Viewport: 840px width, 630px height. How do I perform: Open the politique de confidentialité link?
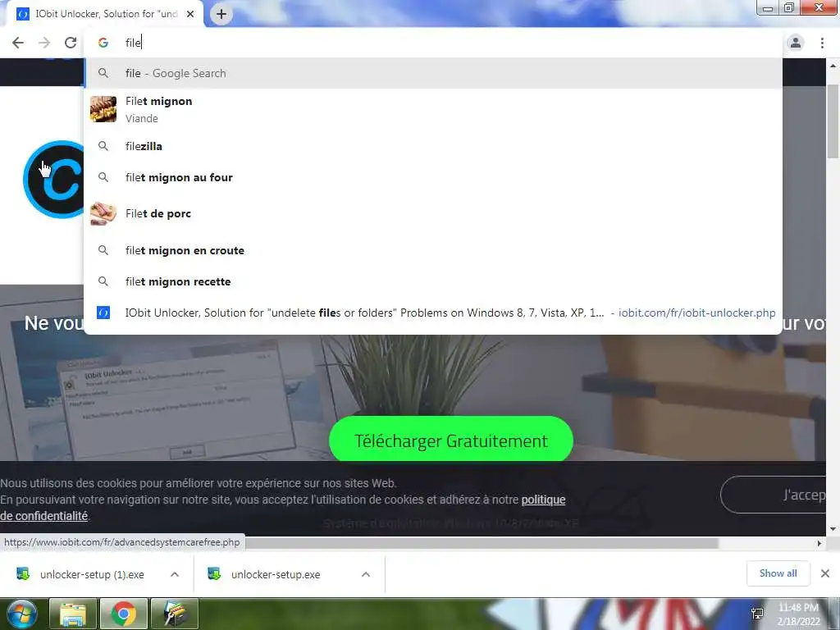[543, 500]
